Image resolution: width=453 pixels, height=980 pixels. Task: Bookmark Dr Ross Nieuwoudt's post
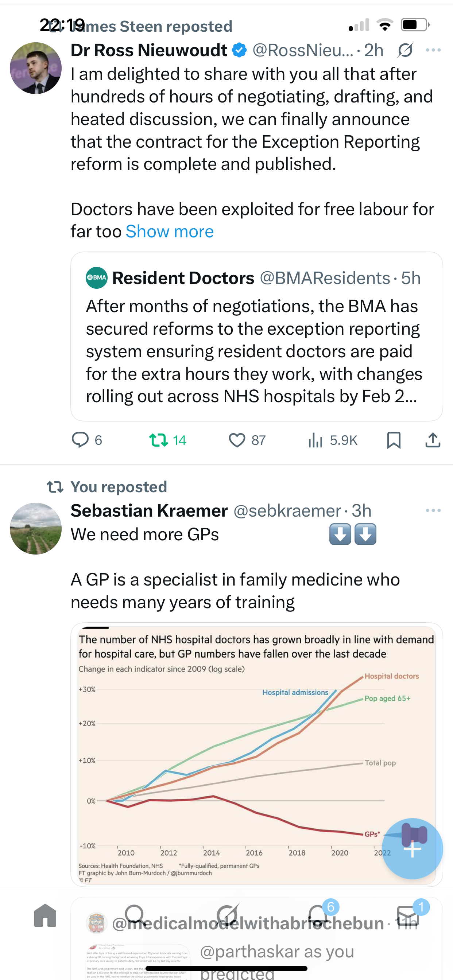tap(394, 440)
